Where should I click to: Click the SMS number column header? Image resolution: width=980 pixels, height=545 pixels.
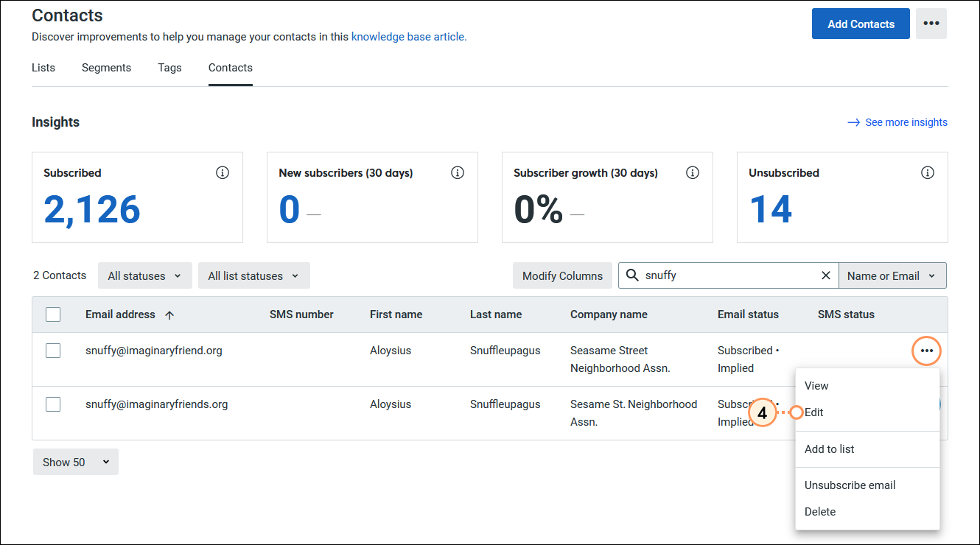pyautogui.click(x=301, y=314)
